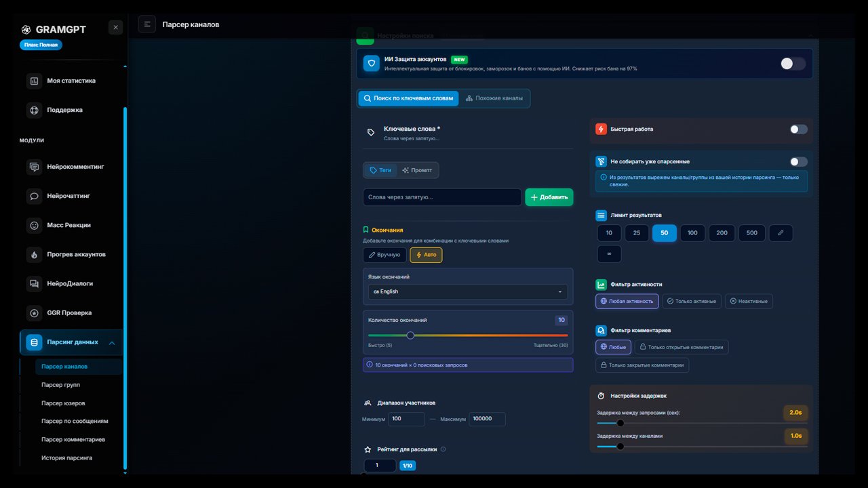Image resolution: width=868 pixels, height=488 pixels.
Task: Click the Окончания bookmark icon
Action: click(366, 230)
